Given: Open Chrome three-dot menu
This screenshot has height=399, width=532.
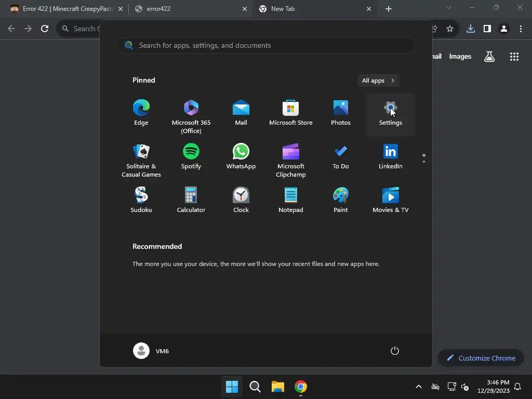Looking at the screenshot, I should (521, 29).
